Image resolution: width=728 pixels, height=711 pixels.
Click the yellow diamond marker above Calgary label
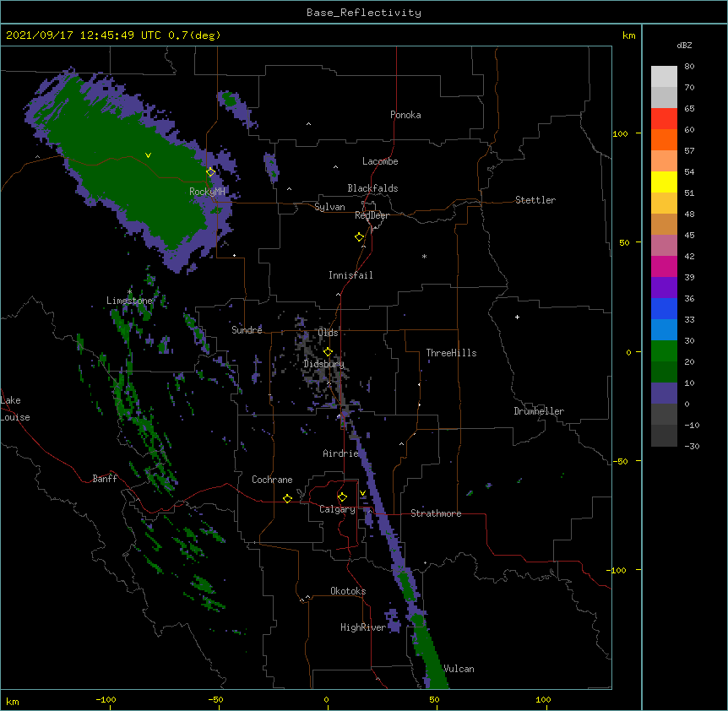click(x=342, y=497)
